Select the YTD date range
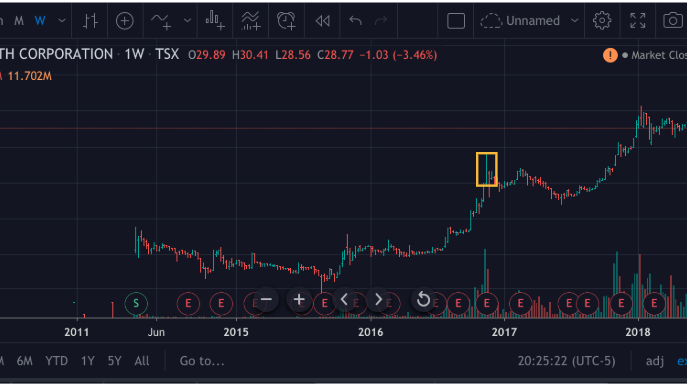This screenshot has height=384, width=687. click(57, 361)
